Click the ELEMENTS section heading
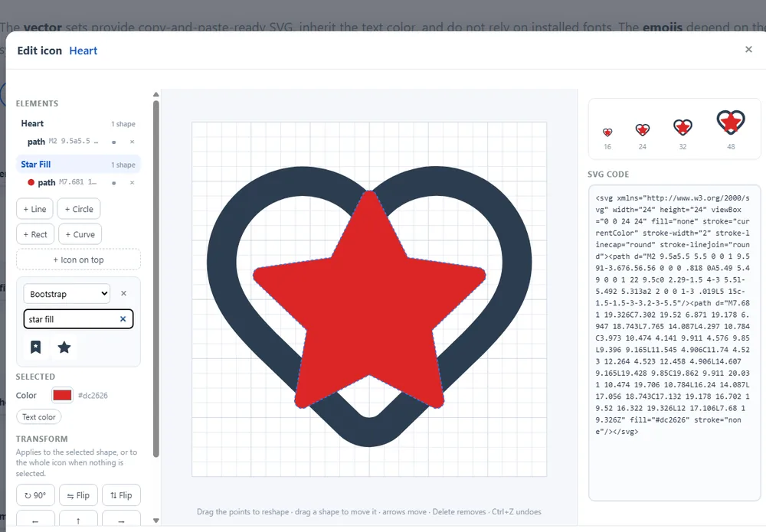The width and height of the screenshot is (766, 532). click(x=37, y=103)
